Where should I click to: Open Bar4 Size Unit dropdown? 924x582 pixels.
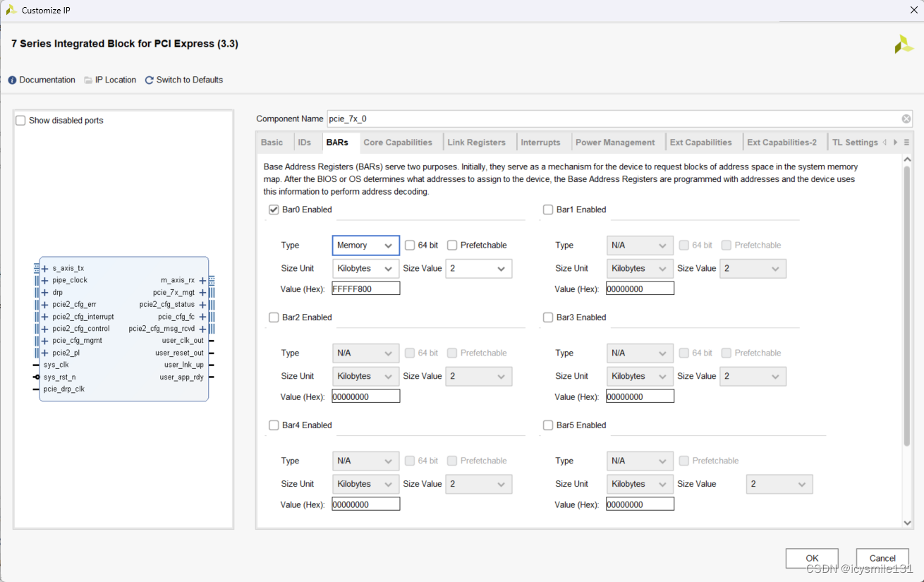point(366,485)
